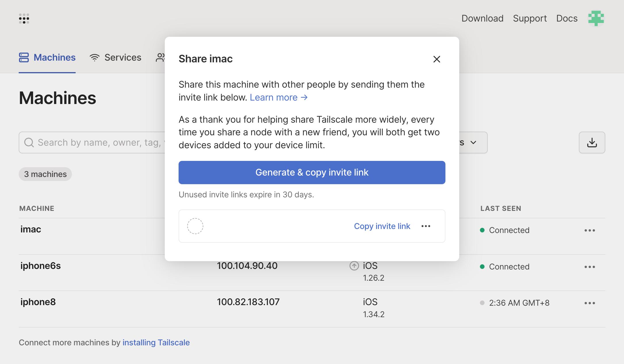The height and width of the screenshot is (364, 624).
Task: Click the iphone6s update available icon
Action: click(354, 266)
